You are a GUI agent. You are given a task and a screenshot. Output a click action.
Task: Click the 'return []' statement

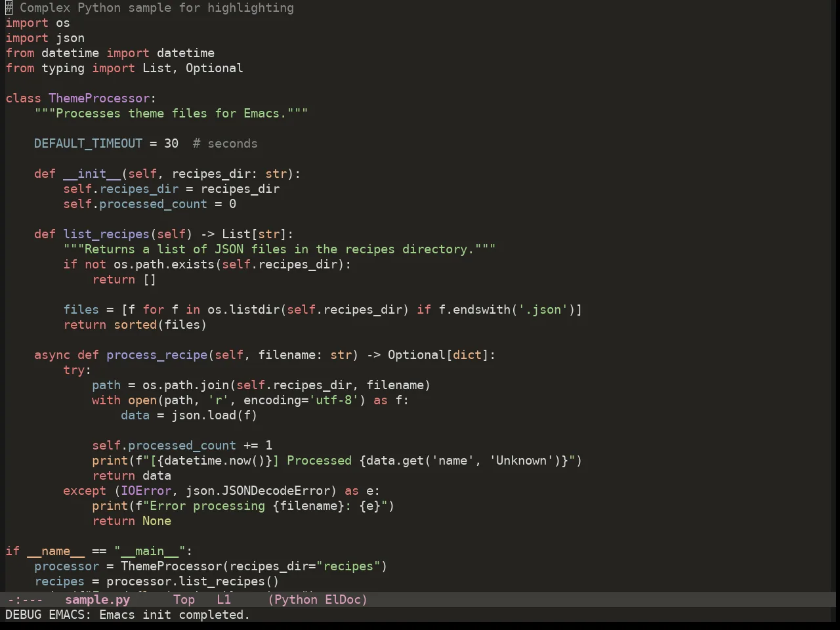[x=124, y=280]
